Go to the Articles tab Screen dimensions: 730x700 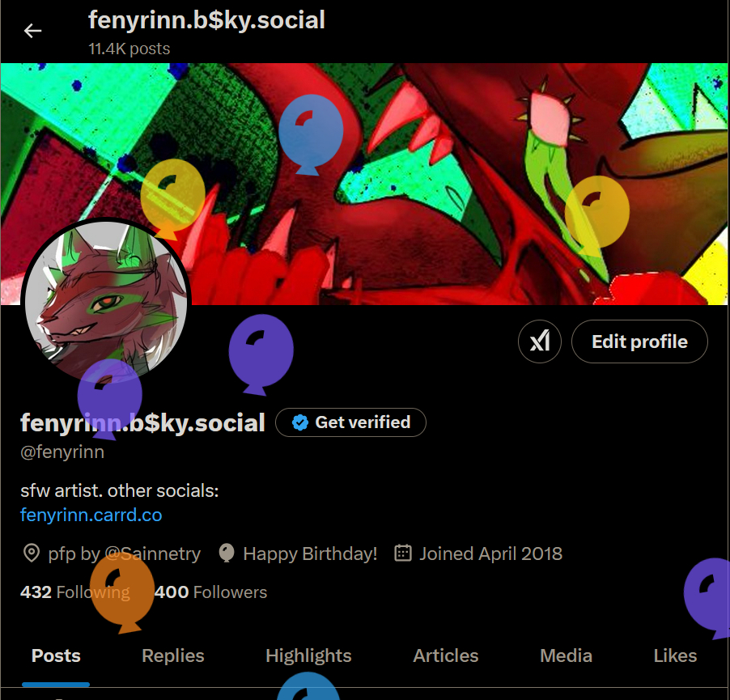[x=446, y=655]
